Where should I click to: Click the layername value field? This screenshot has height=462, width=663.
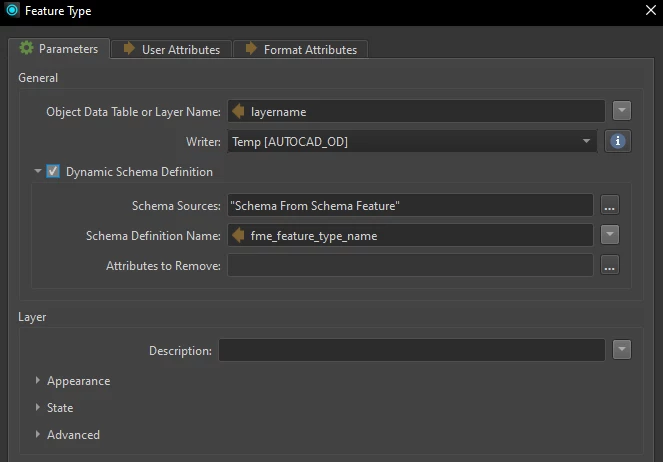click(x=416, y=112)
